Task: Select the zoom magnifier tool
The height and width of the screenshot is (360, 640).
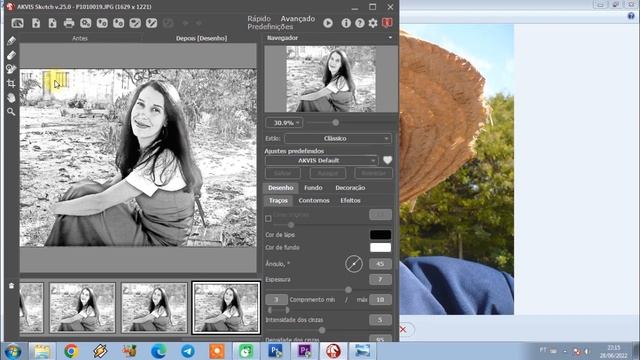Action: [x=11, y=111]
